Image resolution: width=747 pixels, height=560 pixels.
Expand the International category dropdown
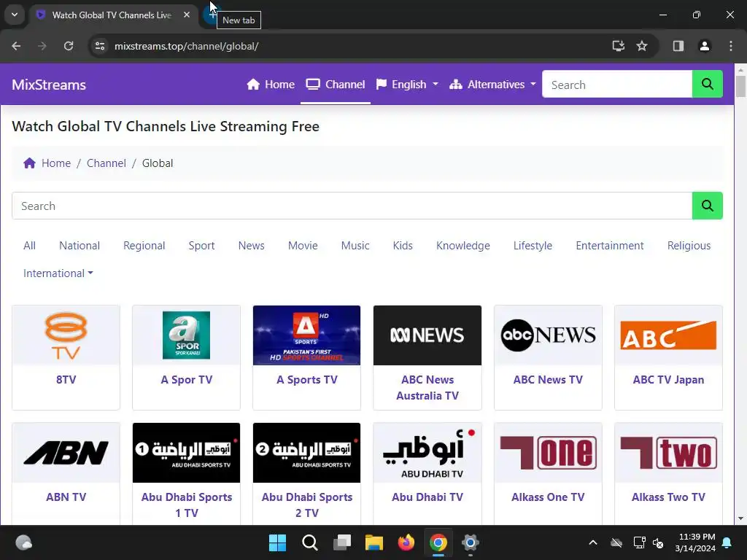tap(58, 273)
